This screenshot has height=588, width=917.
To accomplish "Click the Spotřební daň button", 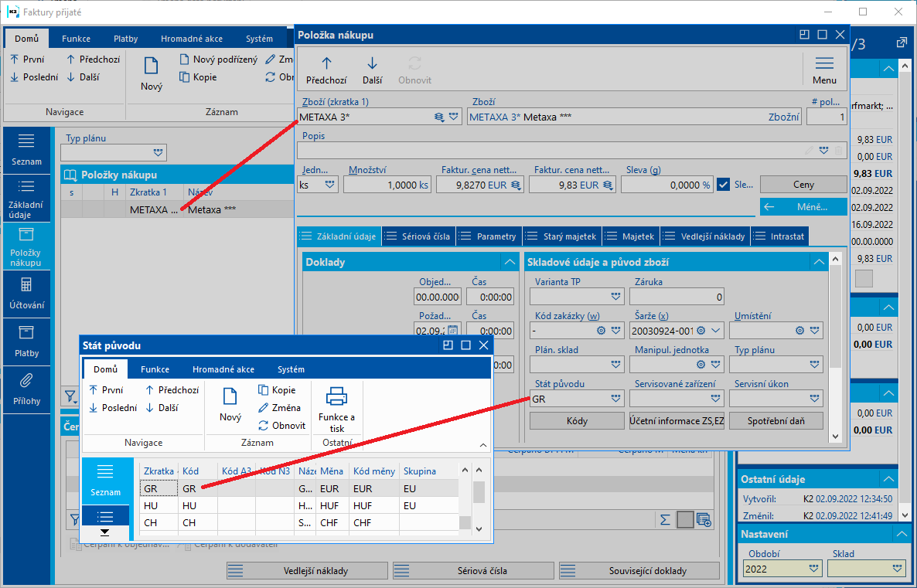I will click(776, 421).
